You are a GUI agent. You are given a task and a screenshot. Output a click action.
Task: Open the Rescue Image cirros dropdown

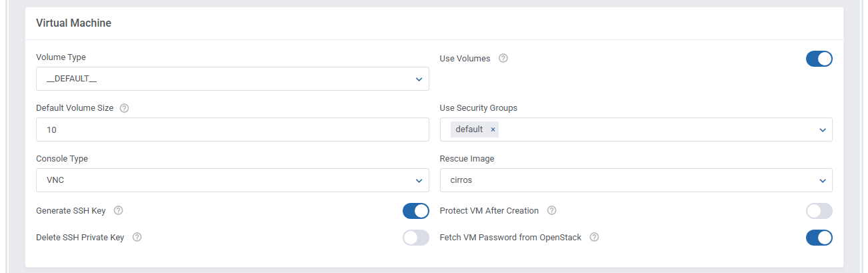635,180
